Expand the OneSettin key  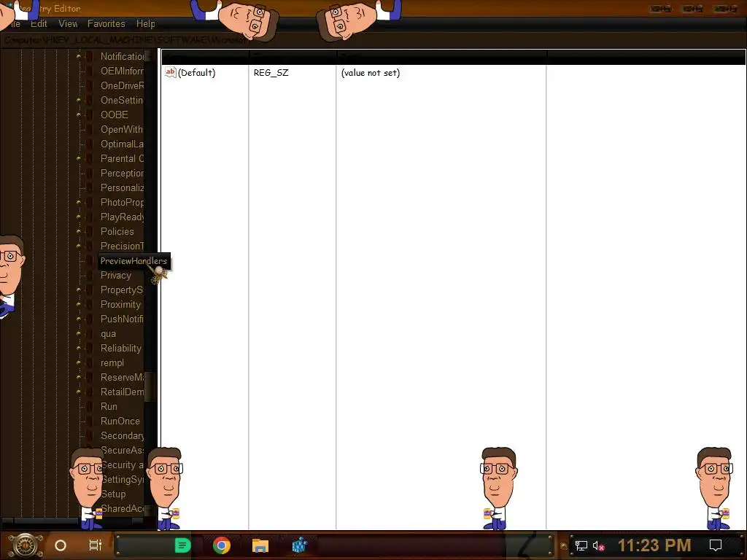pos(79,100)
